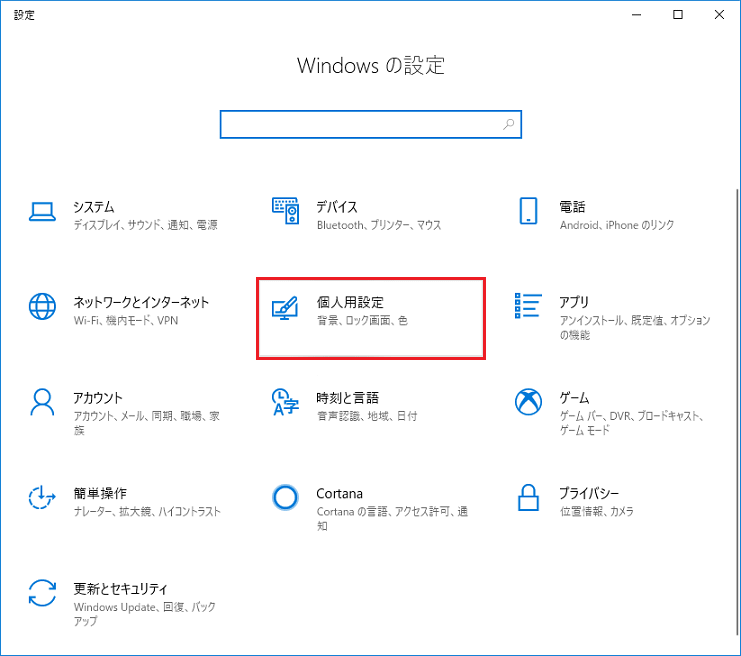This screenshot has width=741, height=656.
Task: Maximize the 設定 window
Action: point(678,15)
